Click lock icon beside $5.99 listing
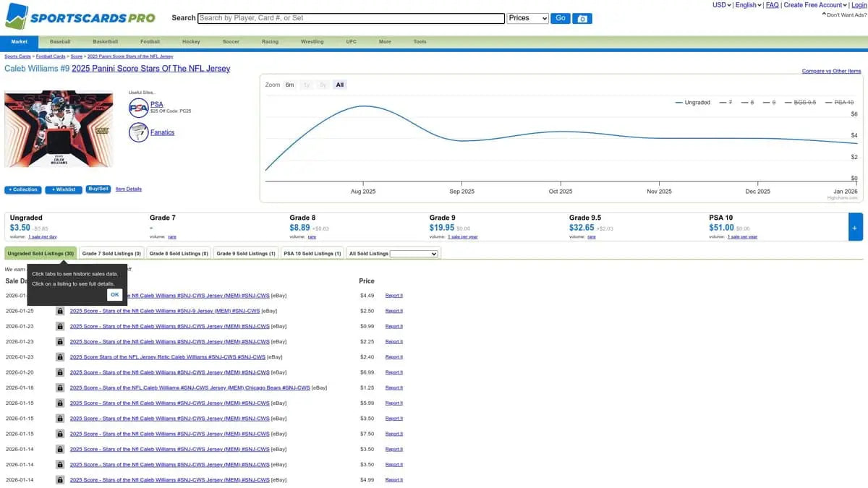Viewport: 868px width, 488px height. tap(60, 403)
